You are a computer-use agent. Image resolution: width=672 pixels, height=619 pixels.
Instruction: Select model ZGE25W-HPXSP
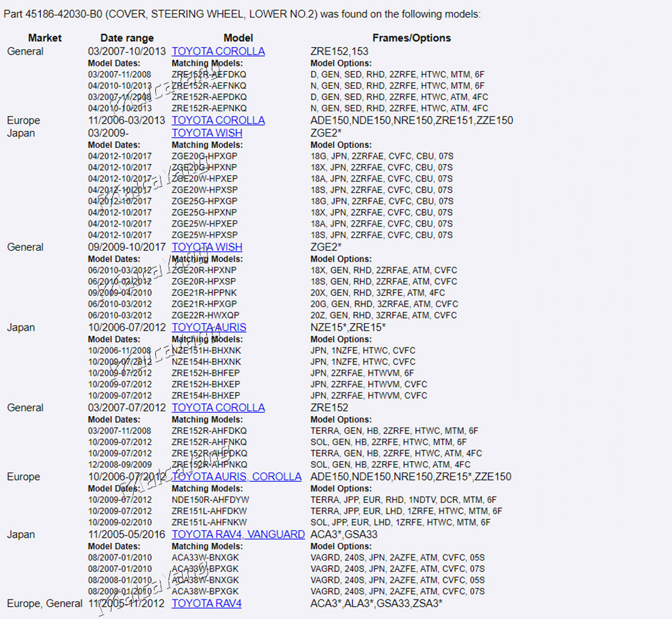tap(205, 235)
